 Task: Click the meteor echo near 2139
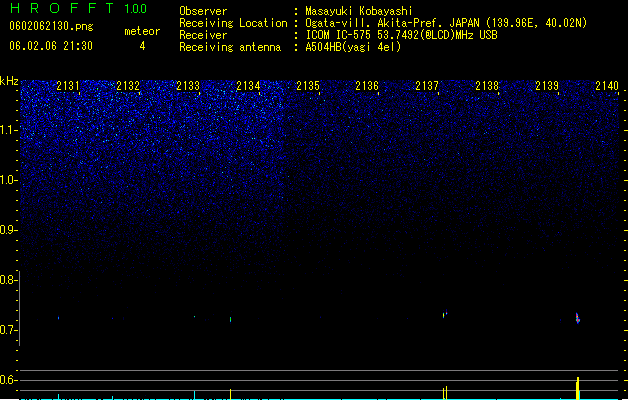[578, 318]
